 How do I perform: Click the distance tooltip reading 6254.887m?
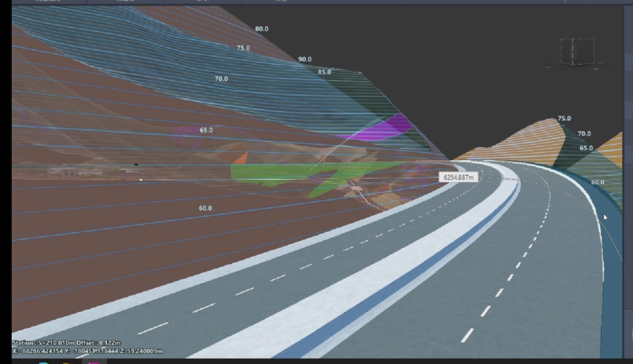point(458,177)
